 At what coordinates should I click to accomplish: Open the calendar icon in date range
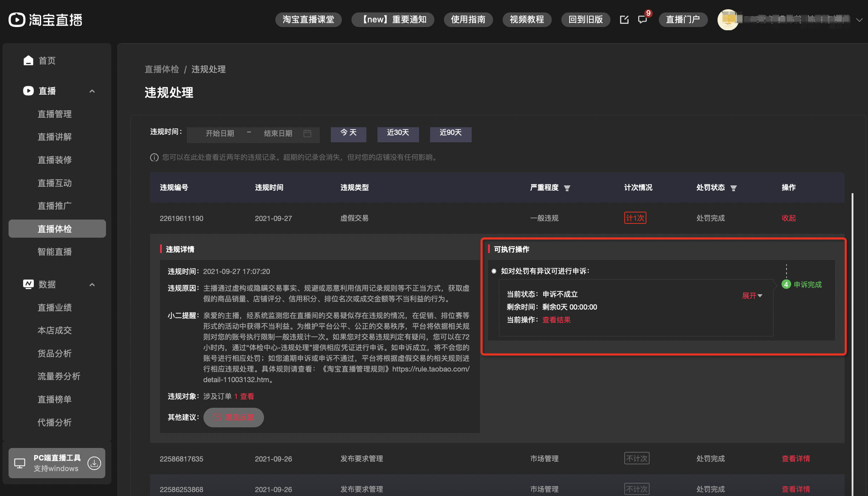click(x=307, y=133)
